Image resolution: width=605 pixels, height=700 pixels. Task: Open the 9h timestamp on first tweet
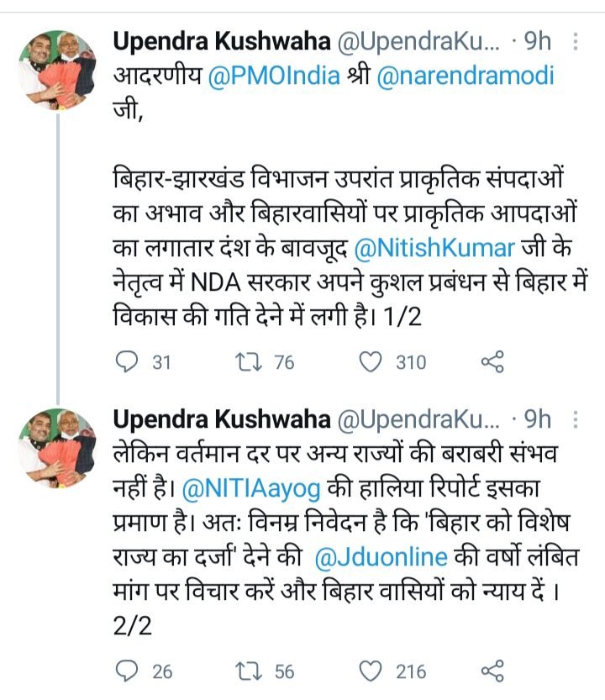point(537,40)
